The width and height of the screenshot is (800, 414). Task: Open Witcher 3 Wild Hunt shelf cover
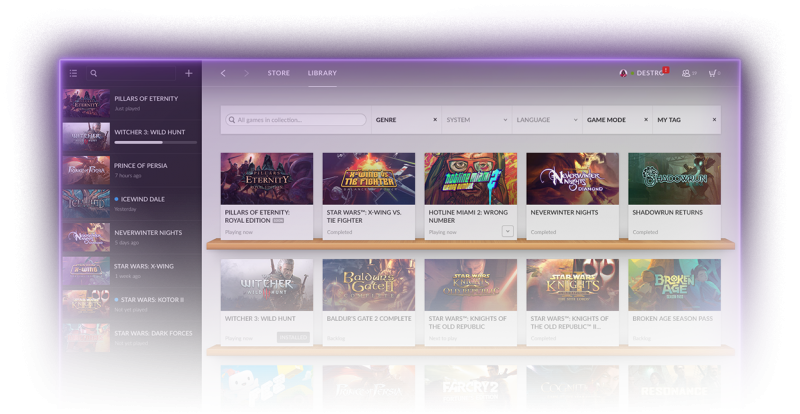(267, 285)
